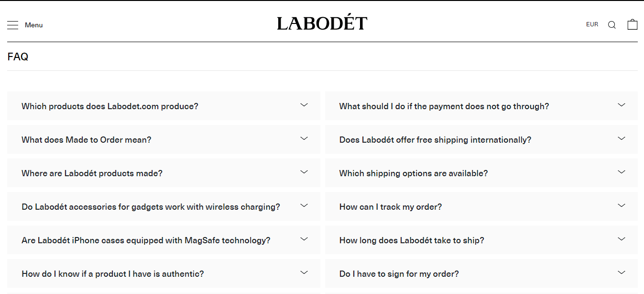Image resolution: width=644 pixels, height=294 pixels.
Task: Click chevron next to authentic product question
Action: coord(304,272)
